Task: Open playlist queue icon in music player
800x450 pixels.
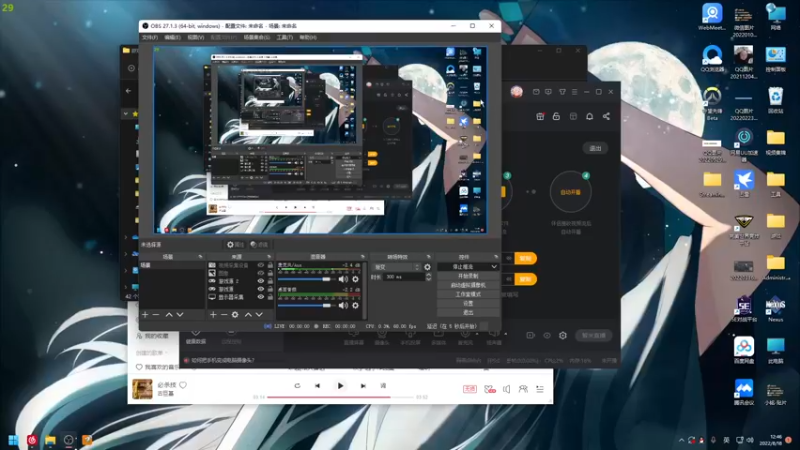Action: point(540,389)
